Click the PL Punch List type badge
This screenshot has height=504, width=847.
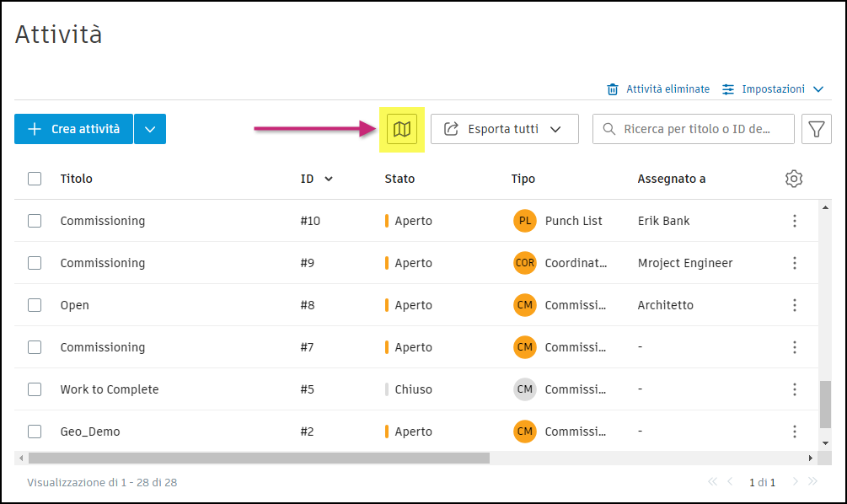[524, 221]
